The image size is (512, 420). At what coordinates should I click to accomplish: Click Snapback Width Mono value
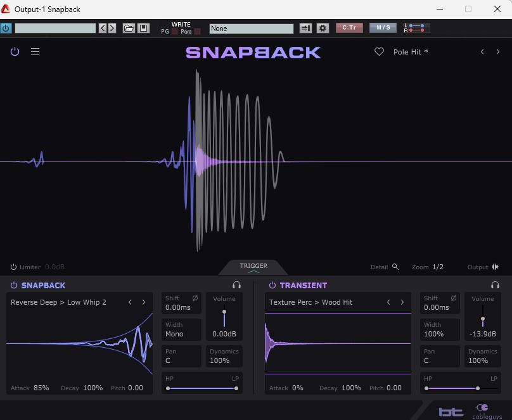point(174,334)
